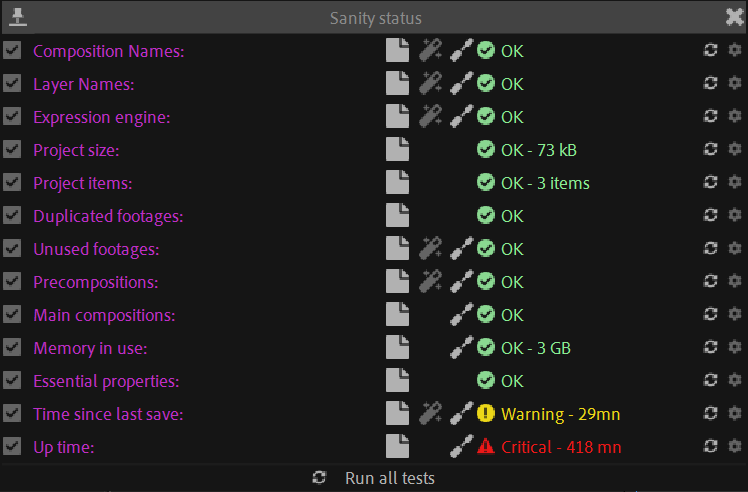
Task: Refresh the Up time test
Action: 711,447
